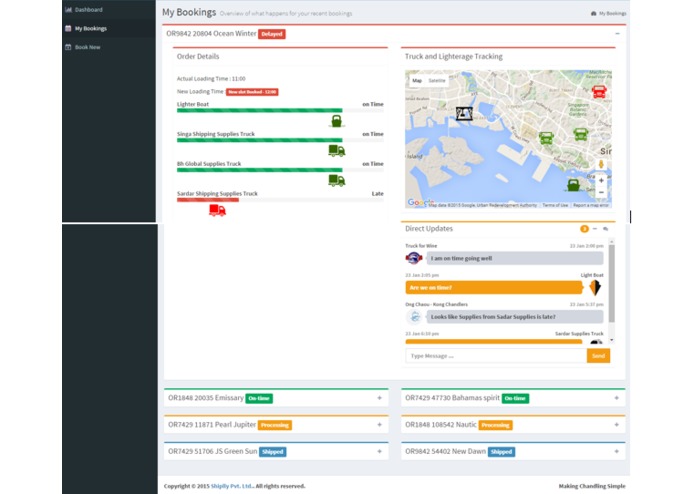The height and width of the screenshot is (494, 695).
Task: Click the right green truck map marker
Action: click(x=581, y=134)
